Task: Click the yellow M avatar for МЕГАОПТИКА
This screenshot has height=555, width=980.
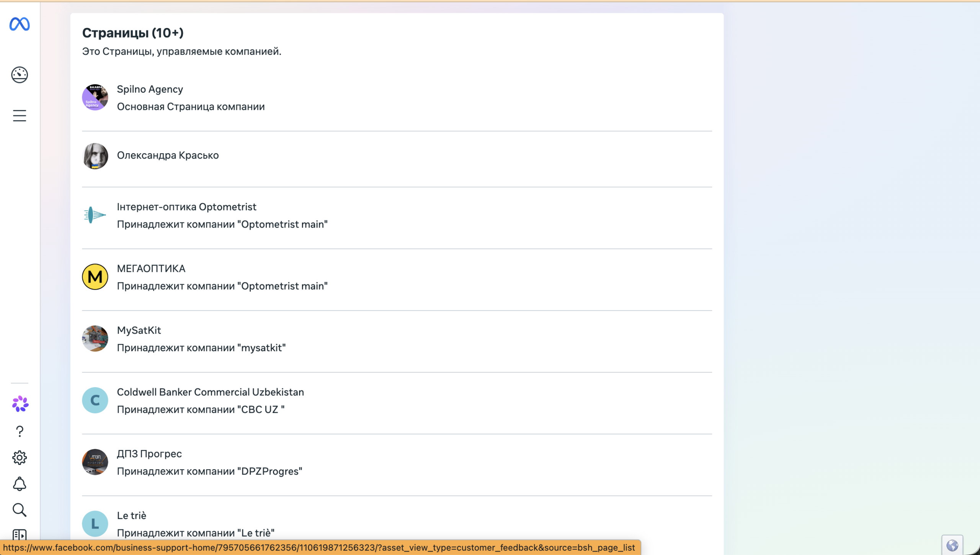Action: pyautogui.click(x=95, y=277)
